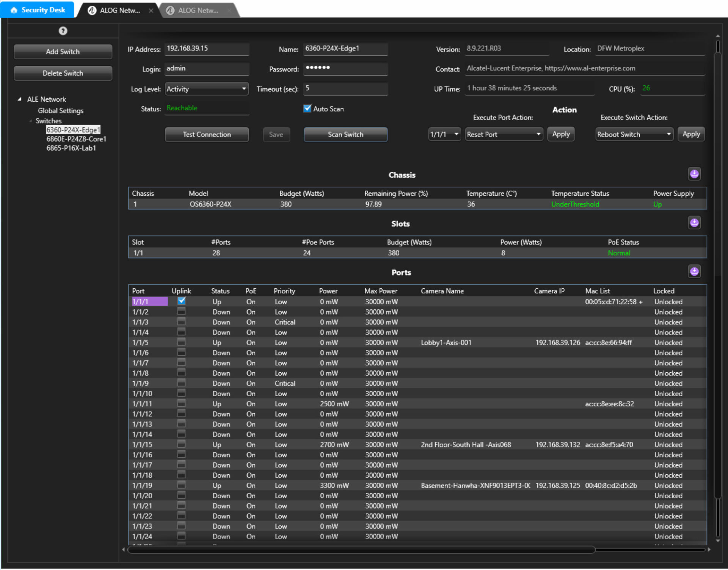
Task: Click the Test Connection button
Action: (207, 134)
